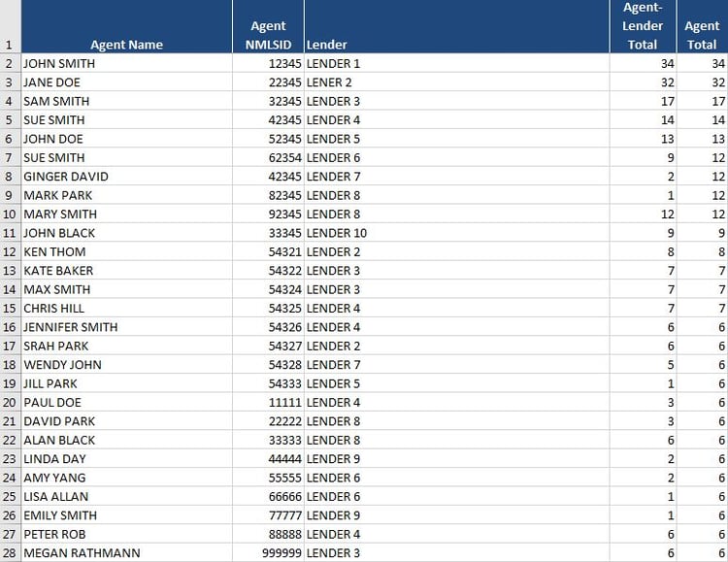Click the JILL PARK name cell

(x=126, y=383)
